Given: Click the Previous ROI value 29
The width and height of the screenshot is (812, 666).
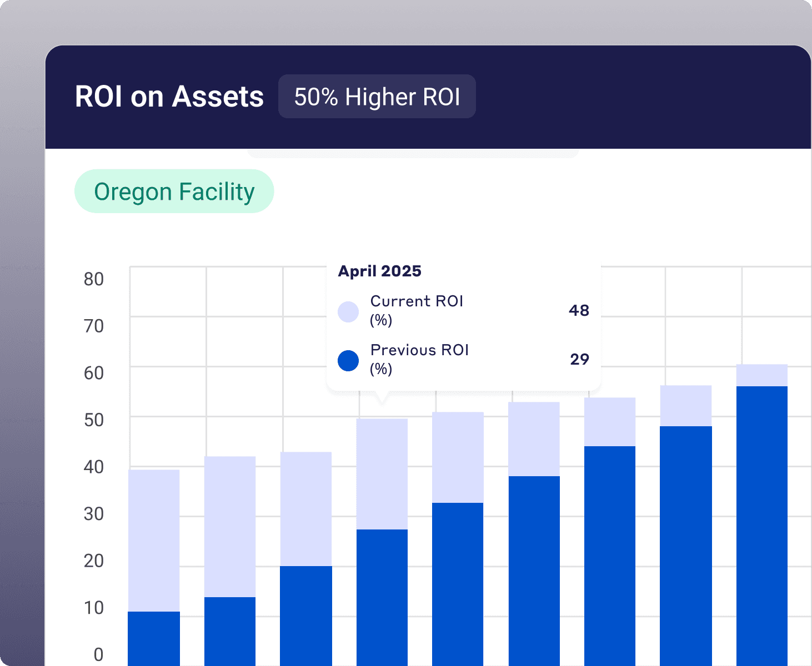Looking at the screenshot, I should click(x=579, y=359).
